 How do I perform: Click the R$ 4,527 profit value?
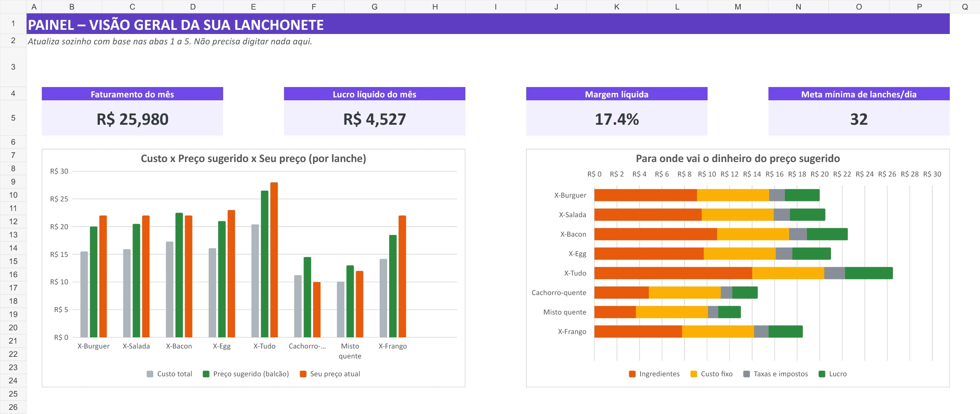[x=374, y=119]
